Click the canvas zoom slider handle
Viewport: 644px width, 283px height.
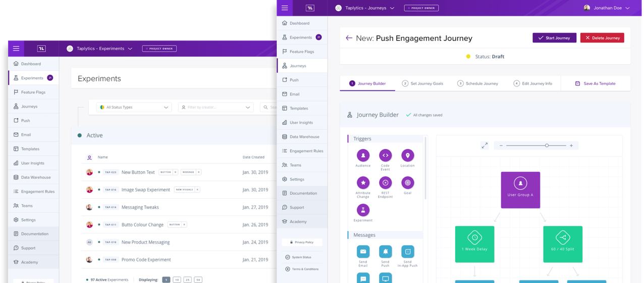click(x=547, y=146)
